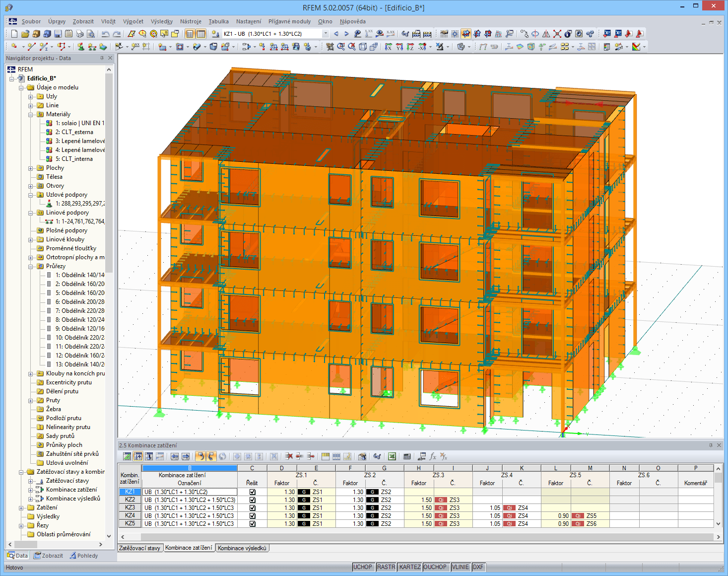This screenshot has height=576, width=728.
Task: Open the Print icon in the top toolbar
Action: click(80, 33)
